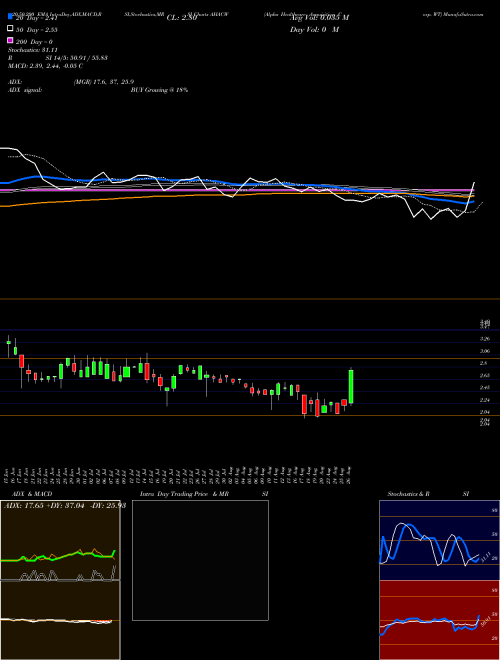The image size is (500, 660).
Task: Click the blue 20 Day EMA legend swatch
Action: [10, 17]
